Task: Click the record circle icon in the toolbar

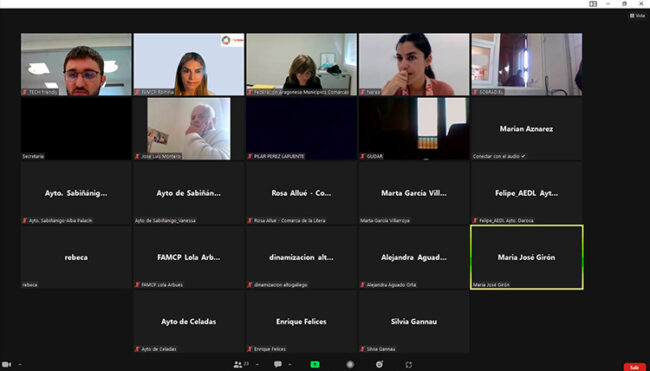Action: click(350, 364)
